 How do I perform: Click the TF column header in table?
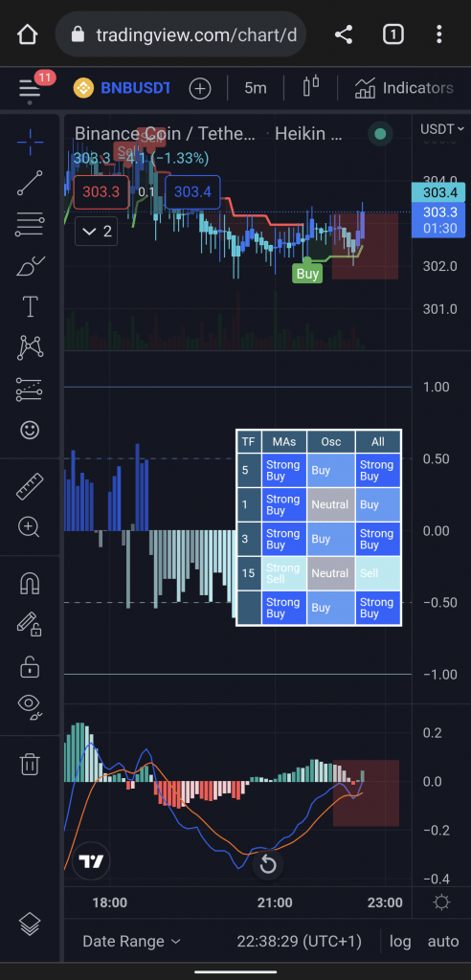click(x=249, y=442)
